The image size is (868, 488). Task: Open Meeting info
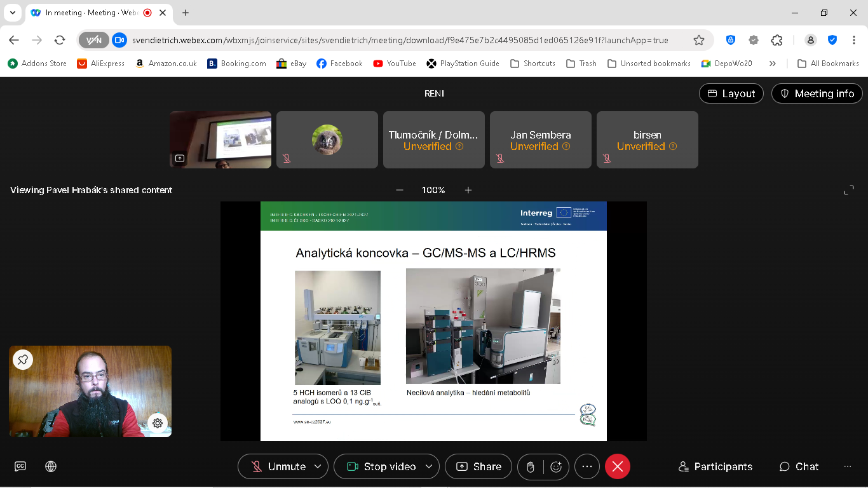(817, 93)
